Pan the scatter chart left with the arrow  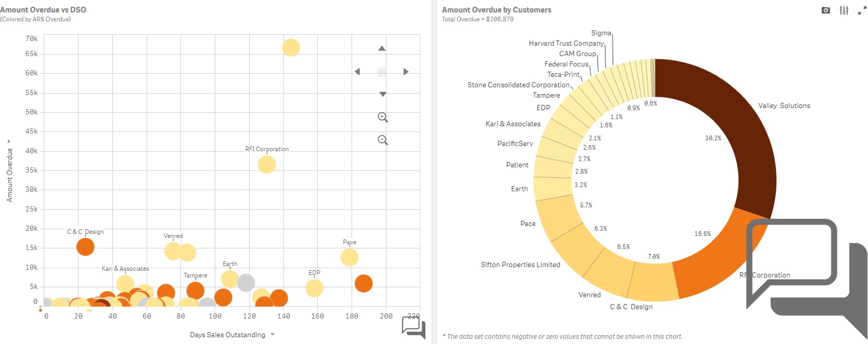[357, 72]
